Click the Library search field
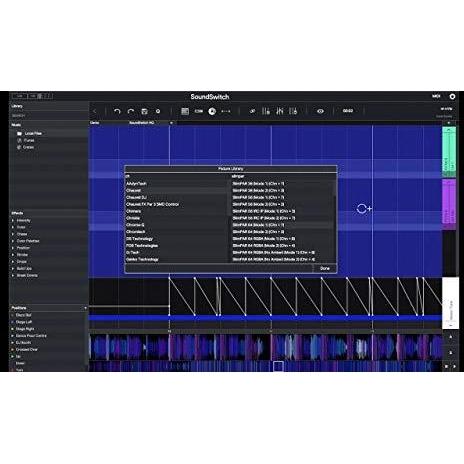The image size is (464, 464). 49,116
